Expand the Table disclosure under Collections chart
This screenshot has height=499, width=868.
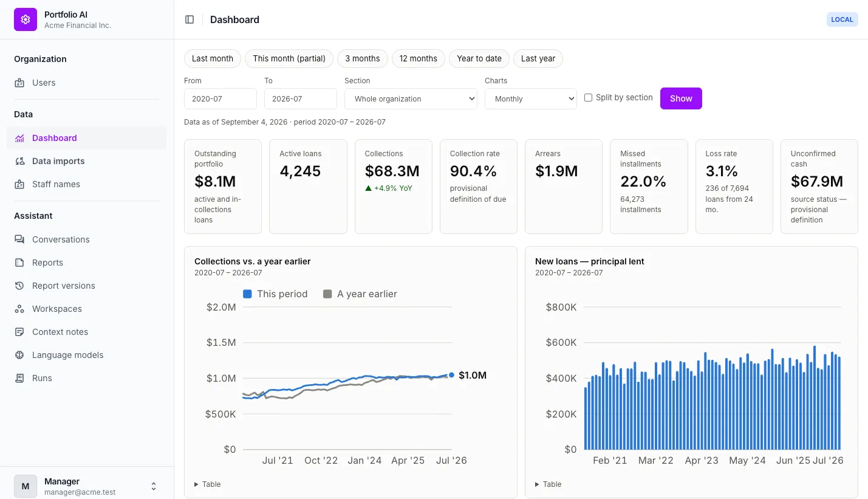(x=208, y=484)
